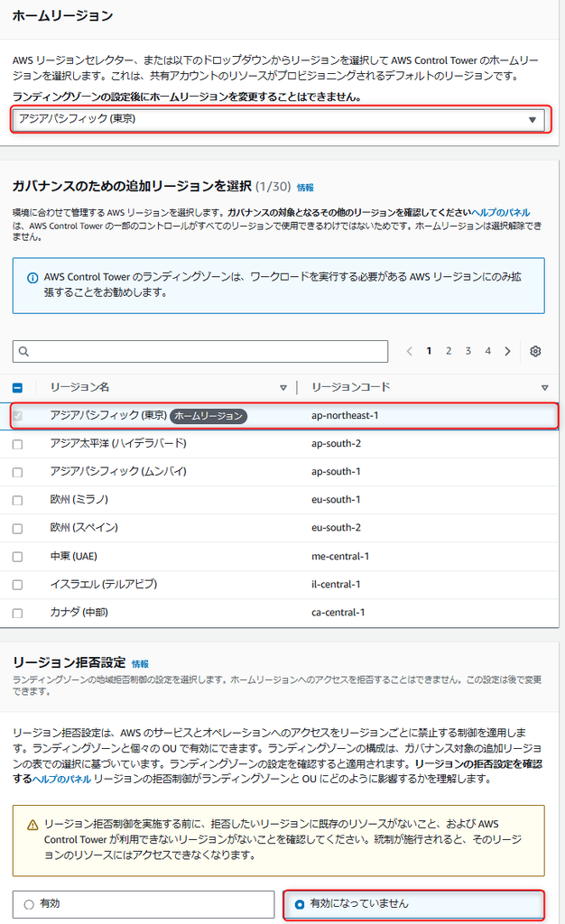Screen dimensions: 565x924
Task: Click the search magnifier icon
Action: tap(23, 351)
